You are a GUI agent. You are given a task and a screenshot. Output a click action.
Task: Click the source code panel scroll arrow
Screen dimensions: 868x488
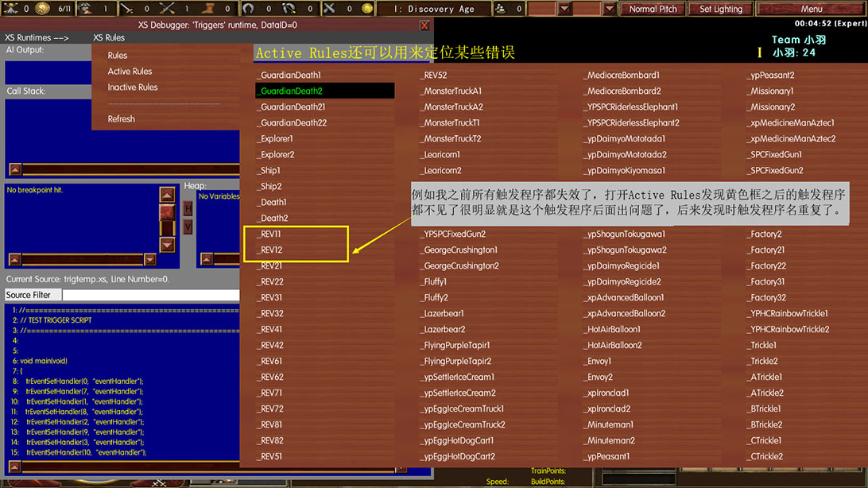pyautogui.click(x=15, y=467)
